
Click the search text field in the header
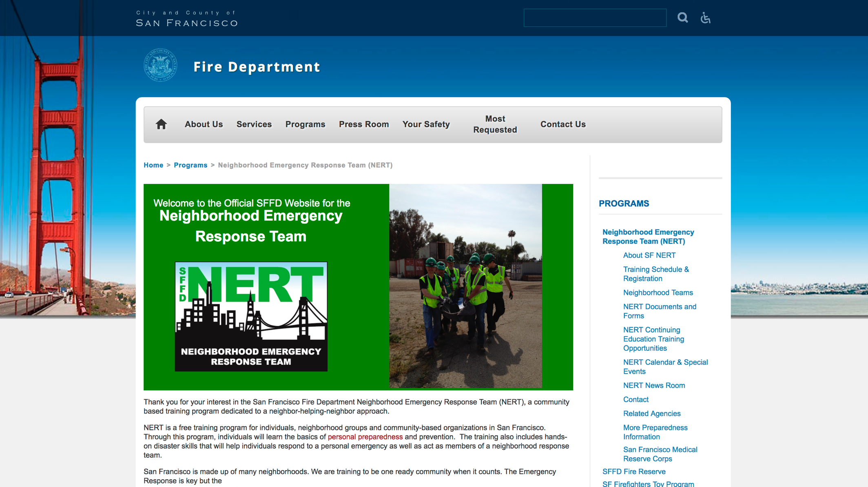tap(595, 18)
